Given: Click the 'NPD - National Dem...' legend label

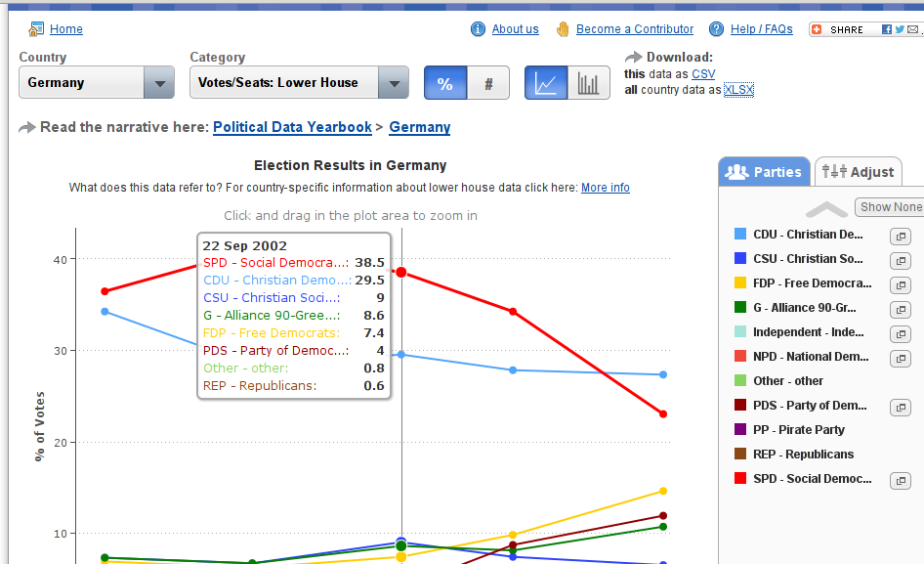Looking at the screenshot, I should point(811,357).
